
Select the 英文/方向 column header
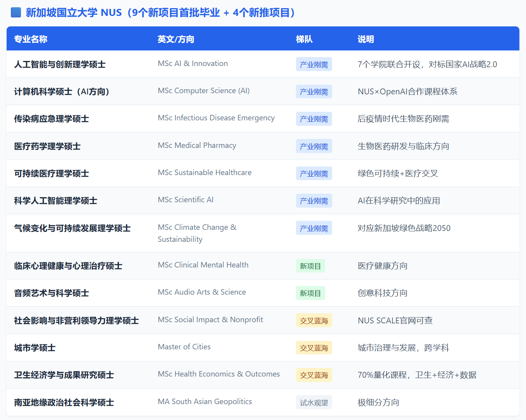point(176,39)
